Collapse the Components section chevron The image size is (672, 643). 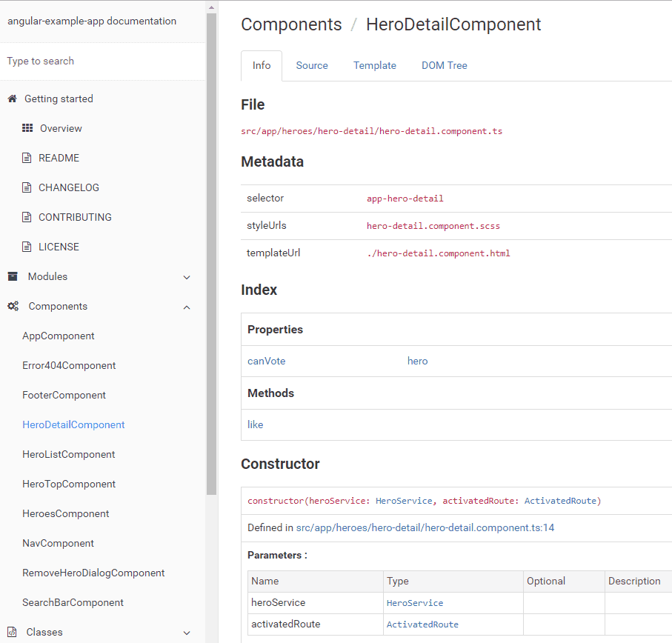187,307
